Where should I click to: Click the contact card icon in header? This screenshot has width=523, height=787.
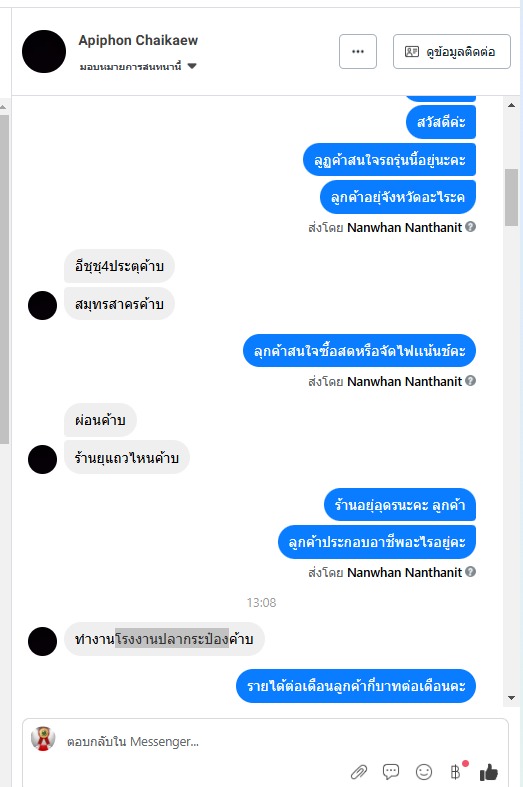(x=412, y=52)
